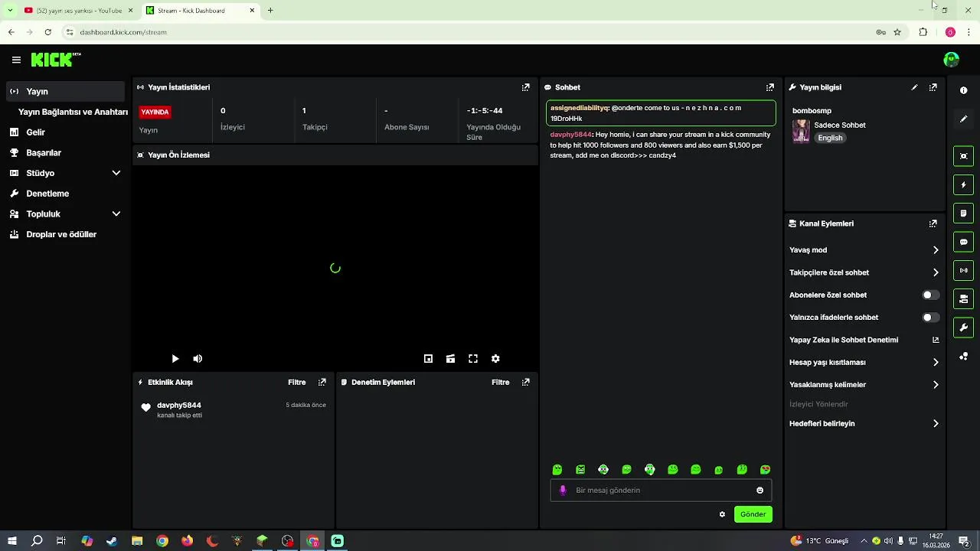
Task: Toggle the channel actions widget icon
Action: tap(963, 298)
